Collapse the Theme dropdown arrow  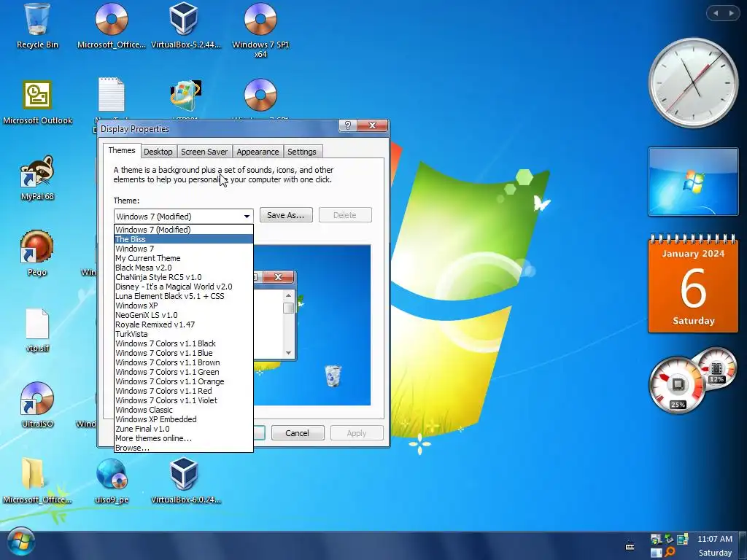coord(247,216)
